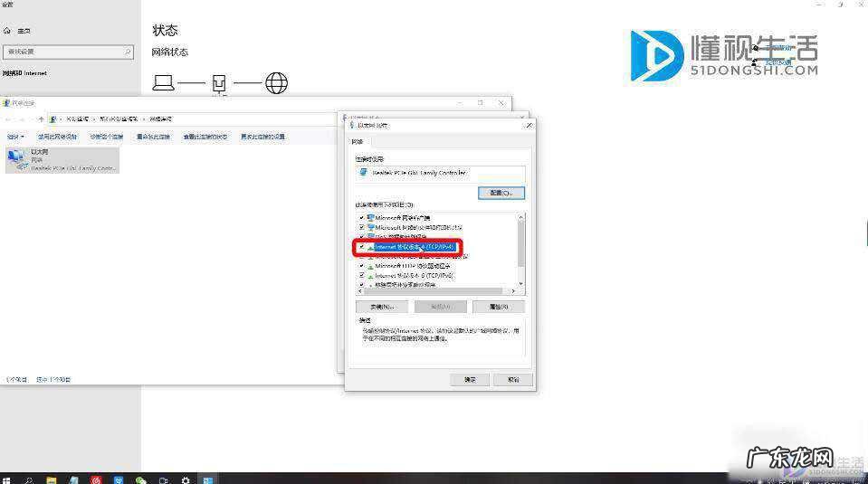Viewport: 868px width, 484px height.
Task: Click 查看此连接的状态 in the toolbar
Action: (x=205, y=137)
